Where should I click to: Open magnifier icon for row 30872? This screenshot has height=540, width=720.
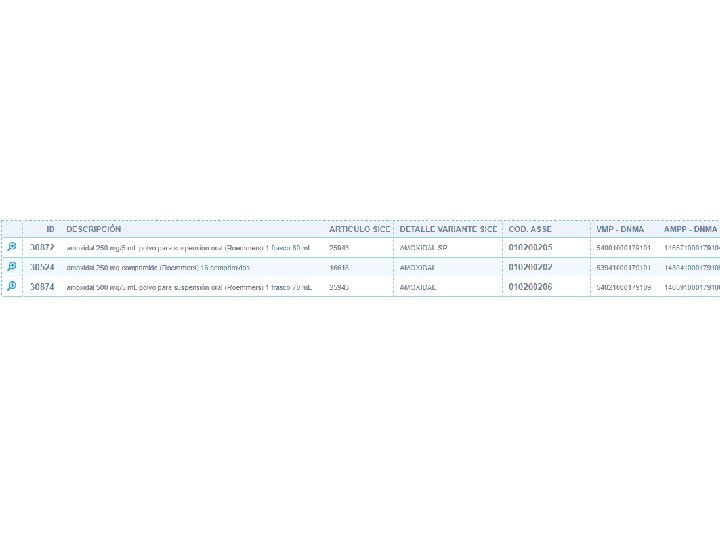[11, 247]
